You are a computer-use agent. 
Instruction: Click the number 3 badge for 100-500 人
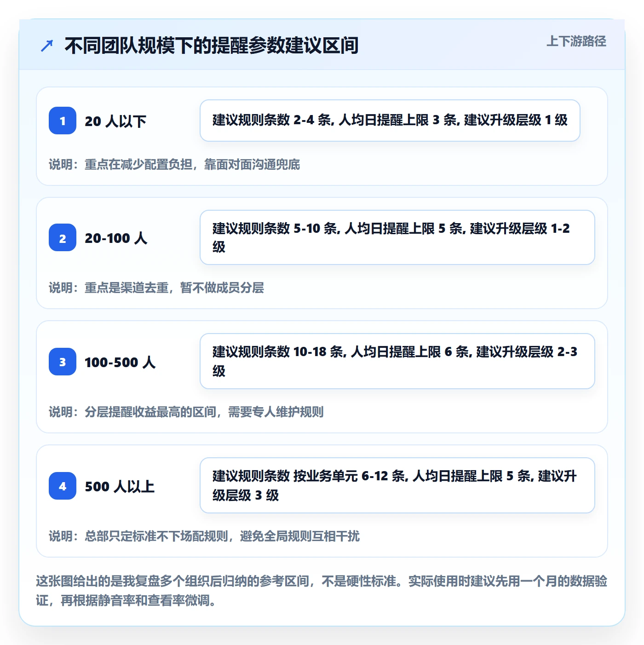(x=63, y=362)
